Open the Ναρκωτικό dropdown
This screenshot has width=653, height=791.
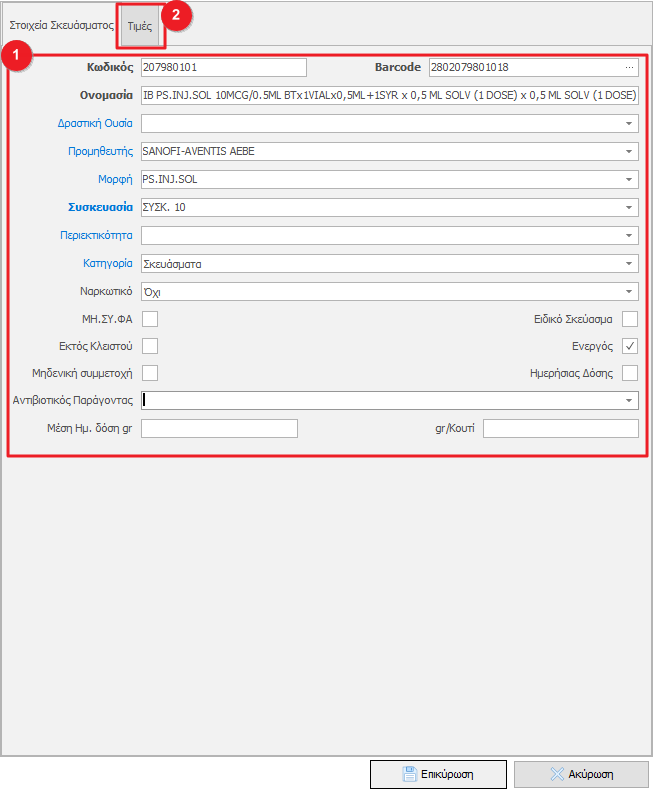630,292
